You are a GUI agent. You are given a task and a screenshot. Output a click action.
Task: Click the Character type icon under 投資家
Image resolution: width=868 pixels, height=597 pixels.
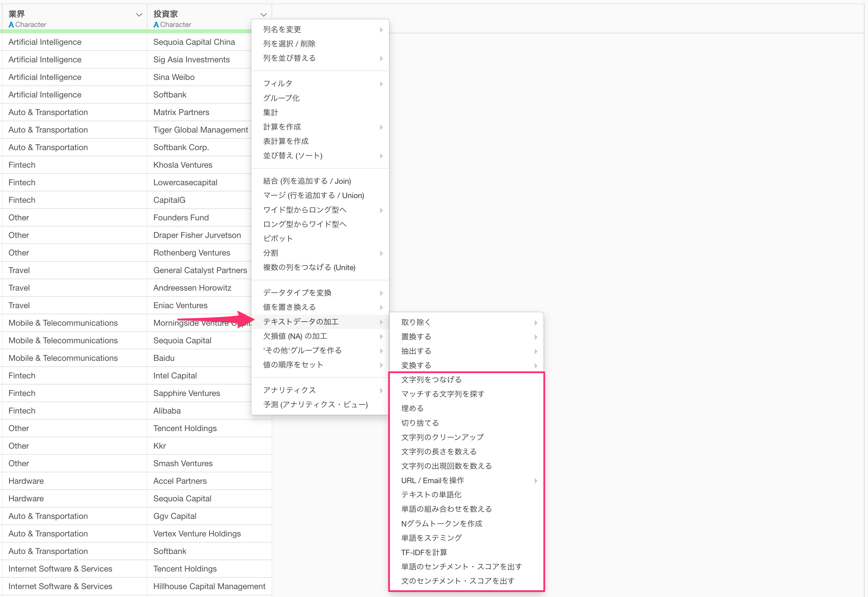tap(156, 25)
